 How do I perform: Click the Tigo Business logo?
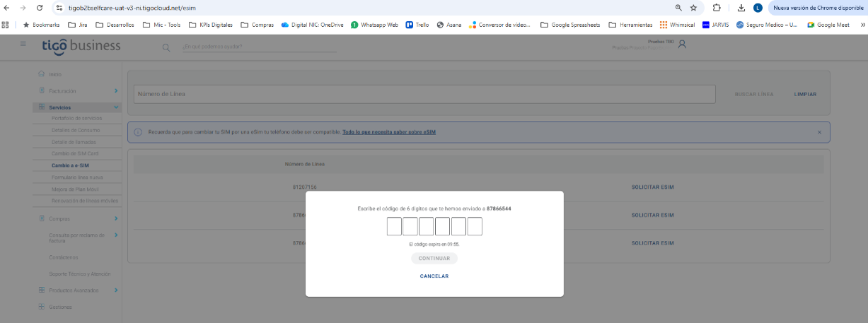(81, 46)
